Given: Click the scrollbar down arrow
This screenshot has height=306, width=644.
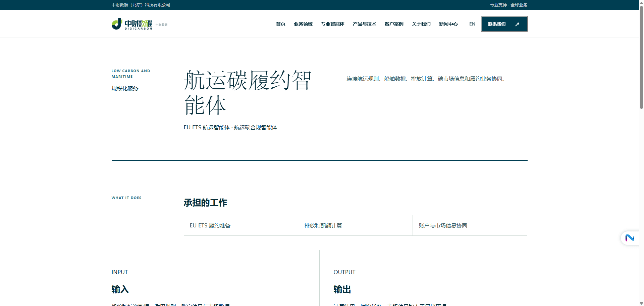Looking at the screenshot, I should pyautogui.click(x=641, y=303).
